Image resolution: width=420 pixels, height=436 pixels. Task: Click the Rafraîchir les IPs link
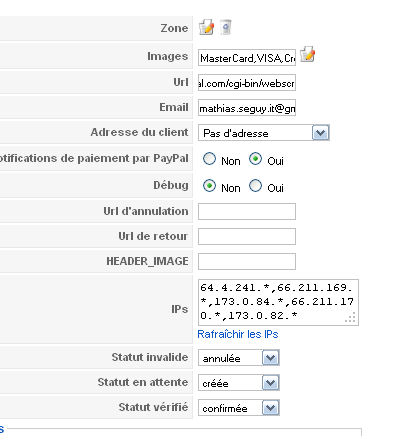[238, 334]
